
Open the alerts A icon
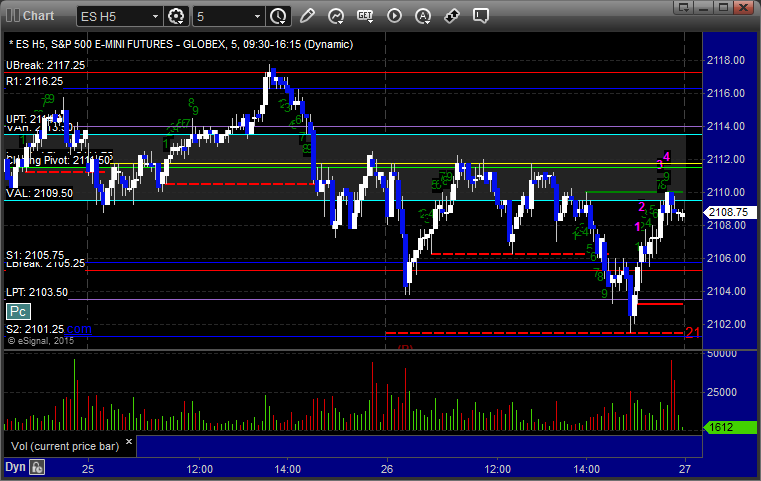[x=423, y=16]
